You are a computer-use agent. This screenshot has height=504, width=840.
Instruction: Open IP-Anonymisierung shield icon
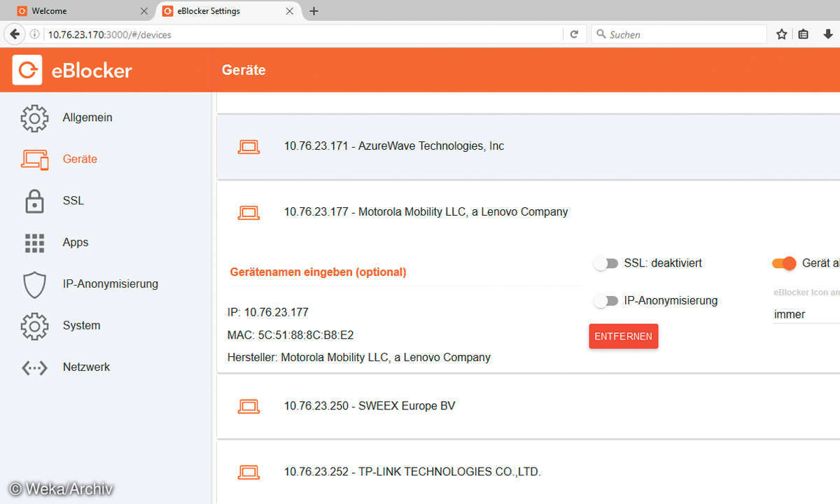pyautogui.click(x=34, y=284)
